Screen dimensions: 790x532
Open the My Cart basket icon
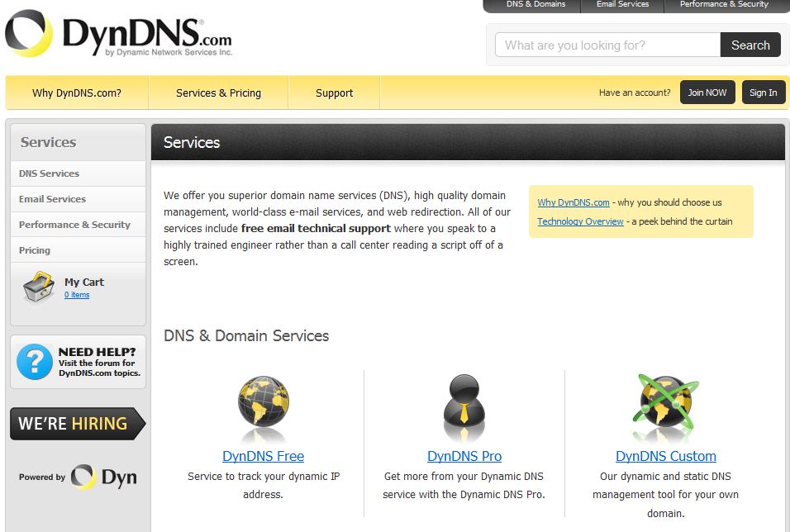coord(39,287)
